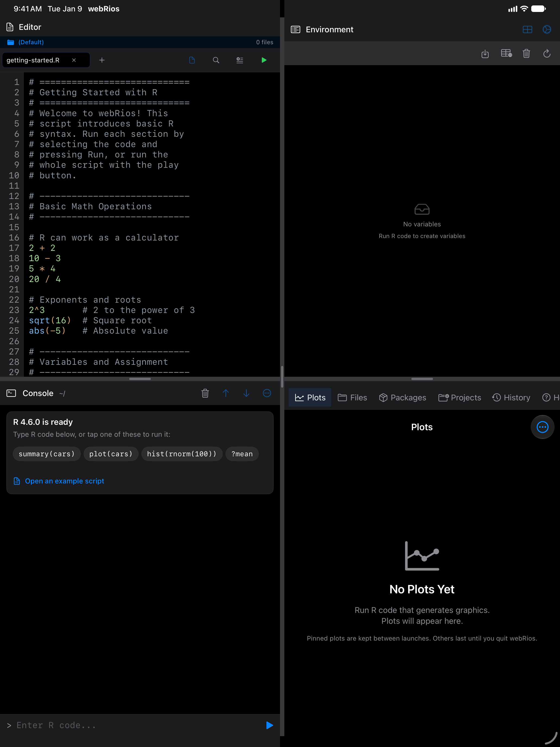This screenshot has width=560, height=747.
Task: Open the search magnifier in the editor toolbar
Action: tap(216, 60)
